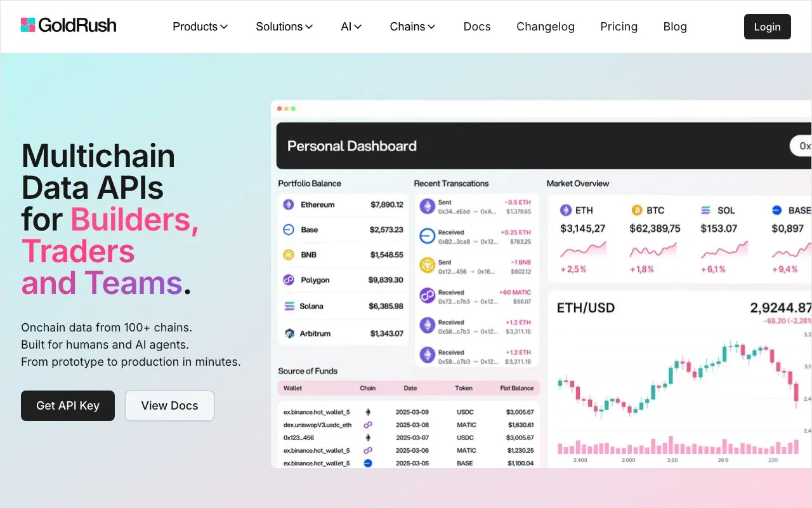This screenshot has width=812, height=508.
Task: Click the BNB balance $1,548.55
Action: pyautogui.click(x=387, y=255)
